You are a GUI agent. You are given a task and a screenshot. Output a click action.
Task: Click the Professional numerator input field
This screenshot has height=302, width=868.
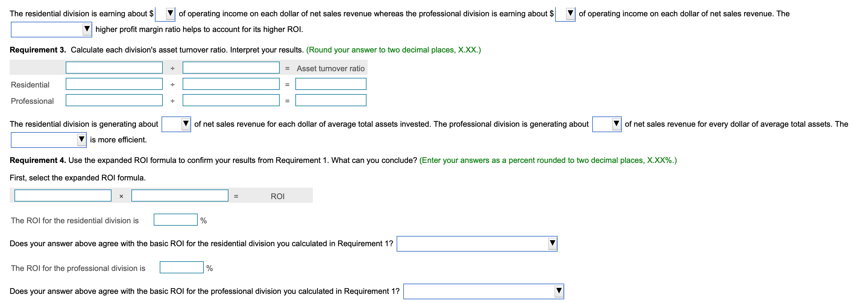[x=114, y=100]
